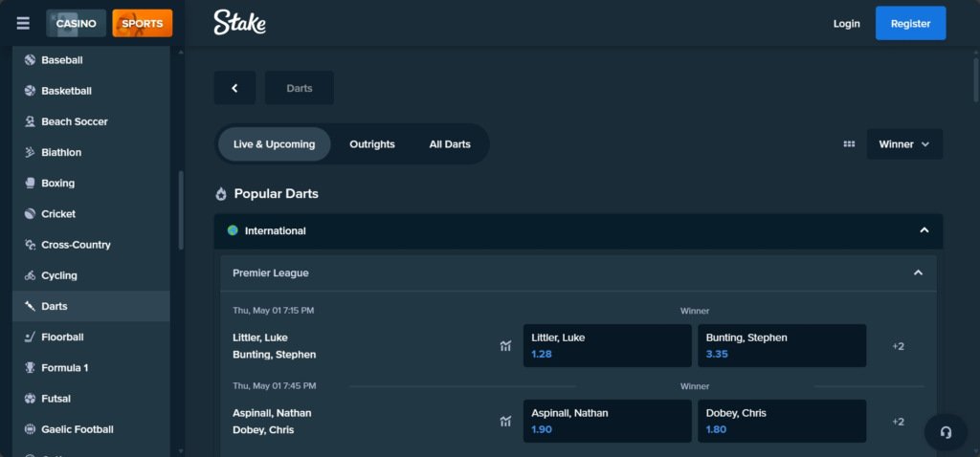Screen dimensions: 980x457
Task: Click the Thu, May 01 7:45 PM time
Action: coord(275,386)
